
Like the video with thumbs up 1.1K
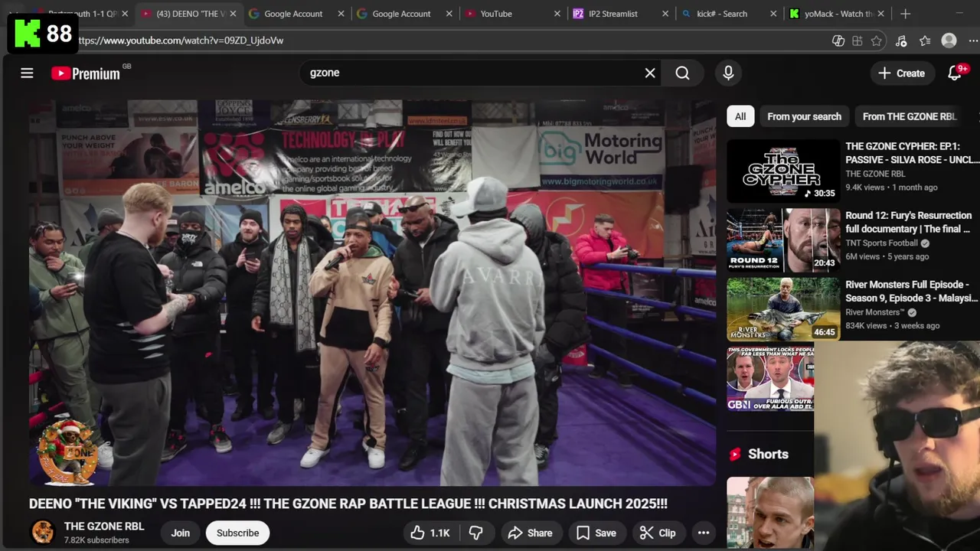430,533
